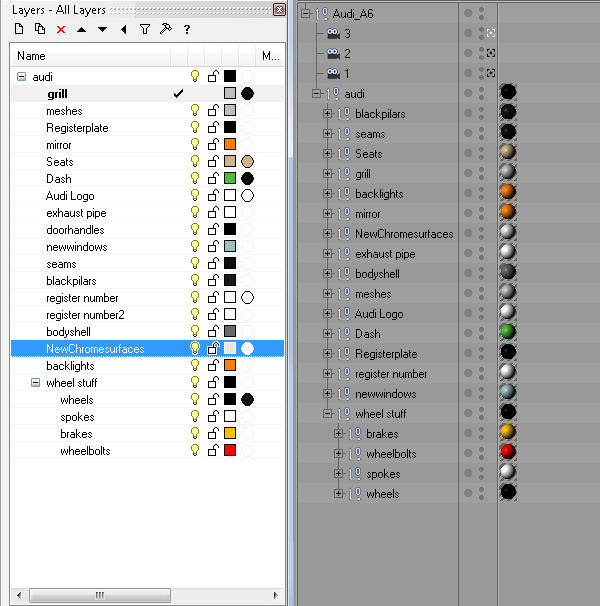Collapse wheel stuff layer in Layers panel

(36, 383)
